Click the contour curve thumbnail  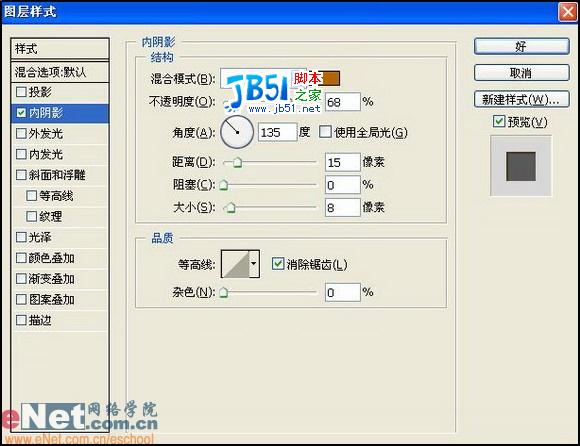235,264
